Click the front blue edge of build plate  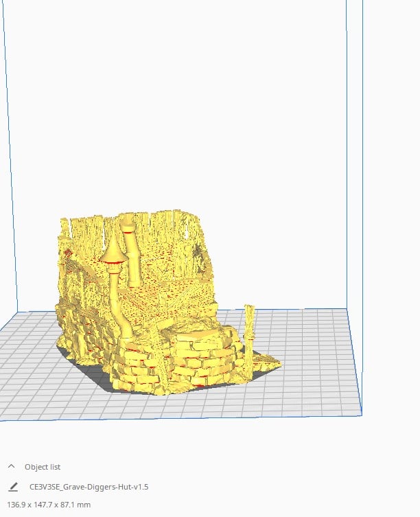click(x=181, y=417)
